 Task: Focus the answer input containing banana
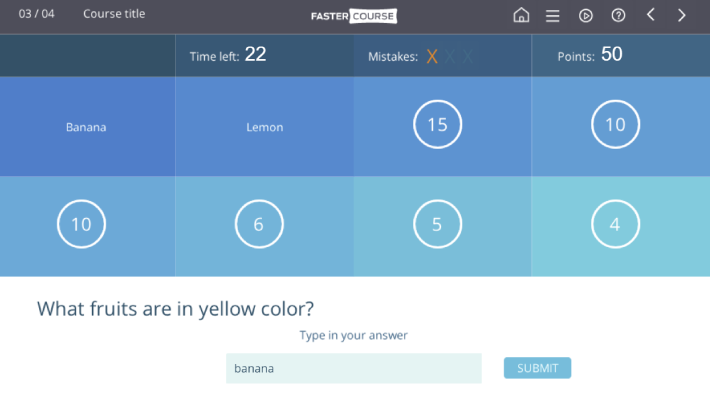tap(354, 368)
